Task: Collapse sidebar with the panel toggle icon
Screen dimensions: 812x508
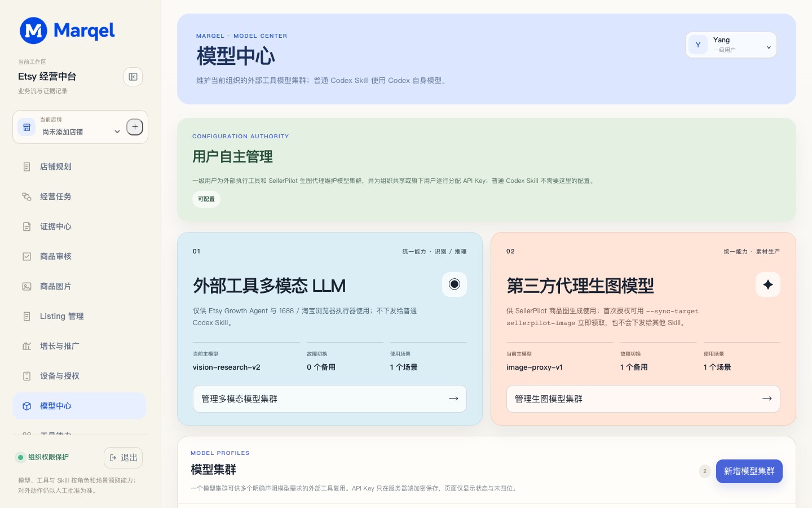Action: coord(133,77)
